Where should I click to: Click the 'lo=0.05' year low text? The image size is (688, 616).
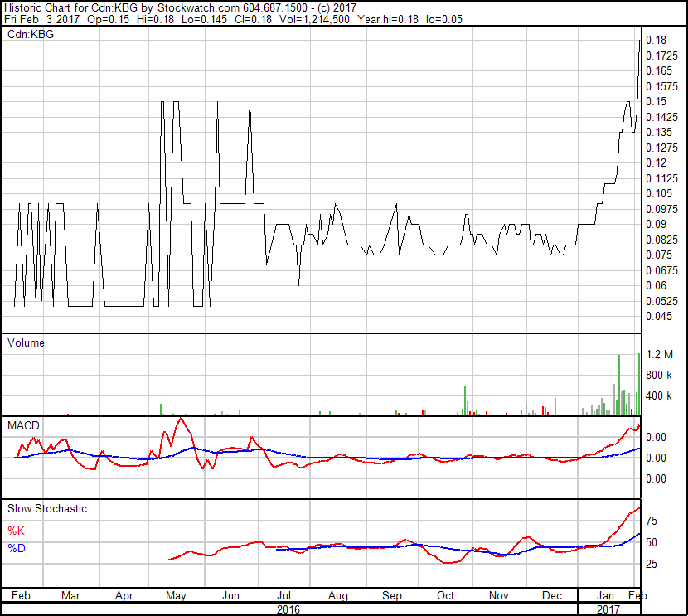(444, 19)
